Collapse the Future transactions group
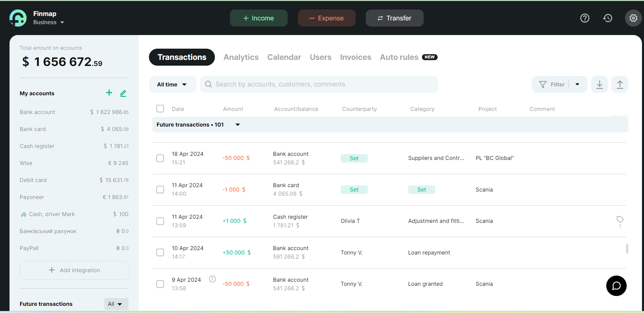The height and width of the screenshot is (313, 644). pos(237,125)
